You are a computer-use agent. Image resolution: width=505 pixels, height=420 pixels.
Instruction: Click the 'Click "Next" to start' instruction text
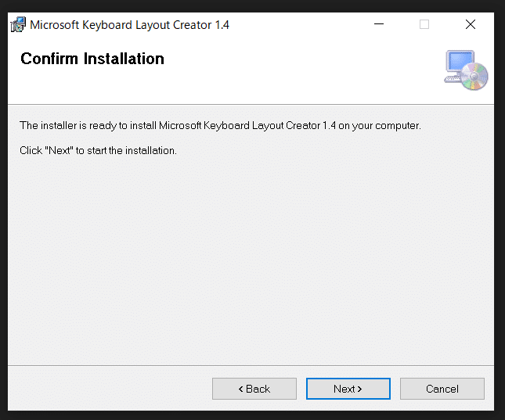[x=98, y=150]
